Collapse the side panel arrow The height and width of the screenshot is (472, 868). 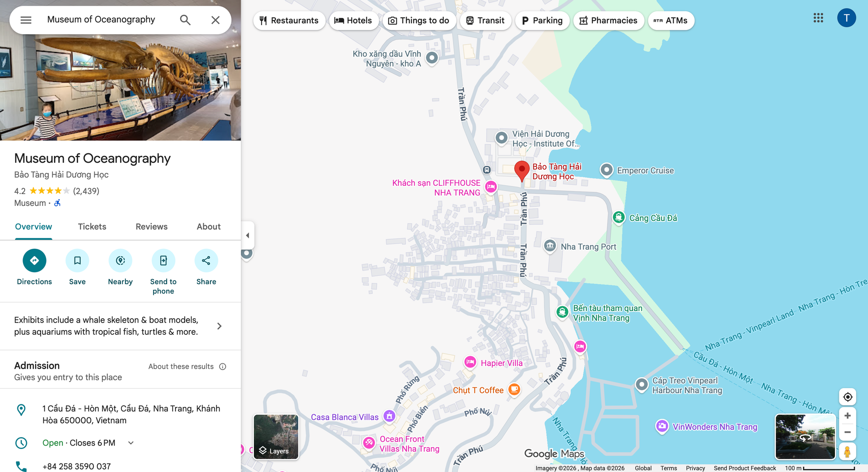click(247, 235)
